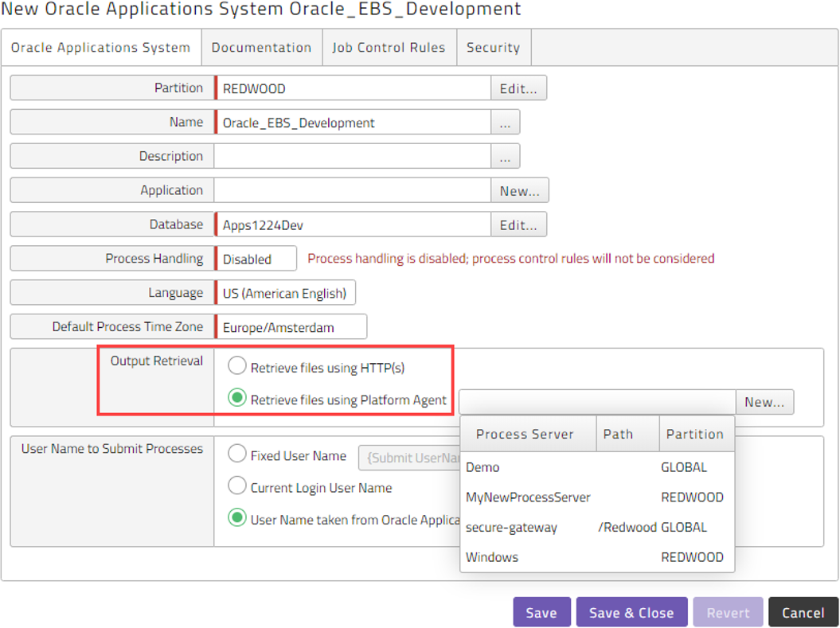
Task: Click Edit button next to Database
Action: pos(518,225)
